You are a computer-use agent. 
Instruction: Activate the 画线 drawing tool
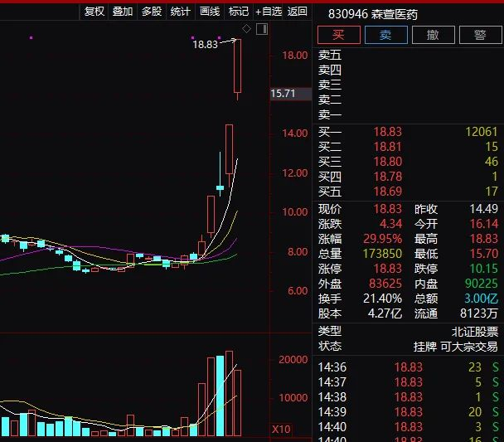(210, 12)
